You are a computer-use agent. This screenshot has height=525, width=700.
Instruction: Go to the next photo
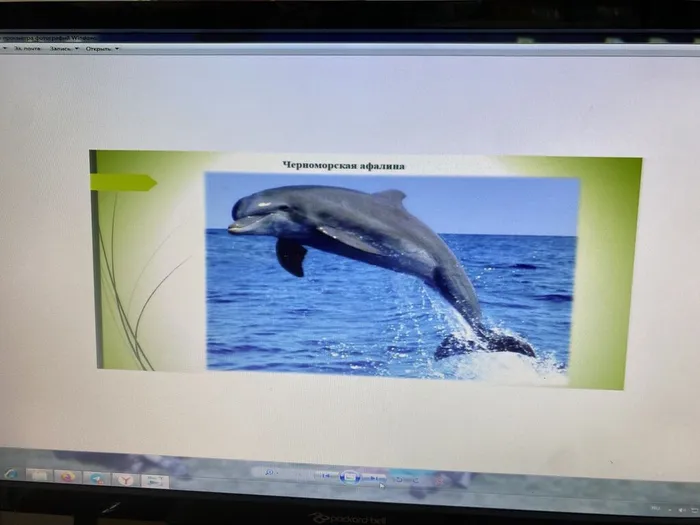(373, 479)
